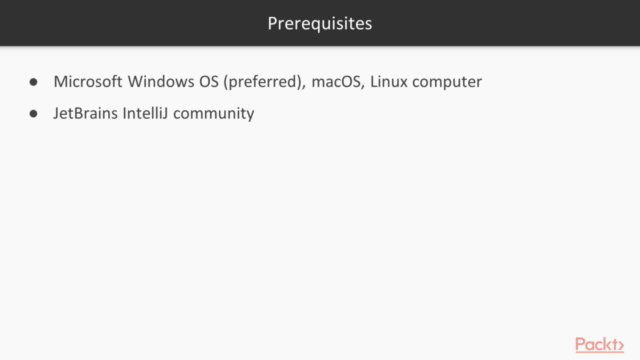This screenshot has height=360, width=640.
Task: Select the (preferred) text
Action: (262, 82)
